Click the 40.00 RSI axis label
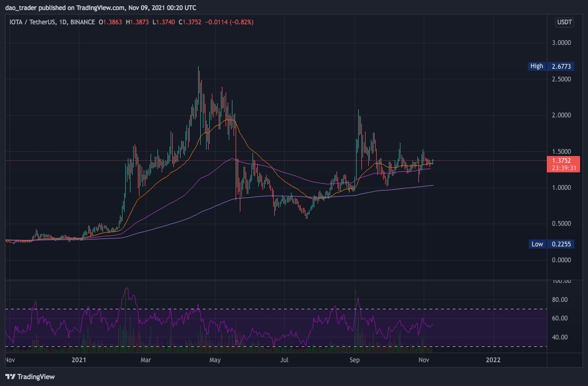588x386 pixels. [x=560, y=337]
